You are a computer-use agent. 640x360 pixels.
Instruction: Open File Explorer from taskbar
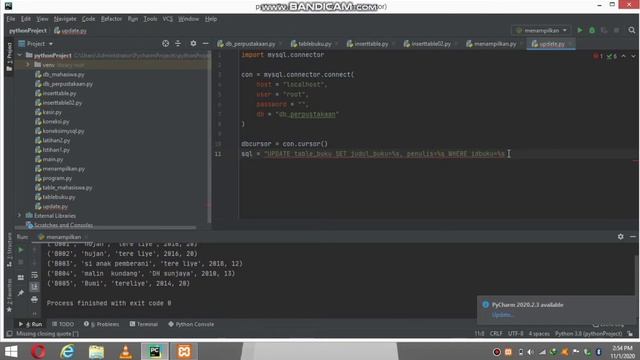click(x=96, y=351)
